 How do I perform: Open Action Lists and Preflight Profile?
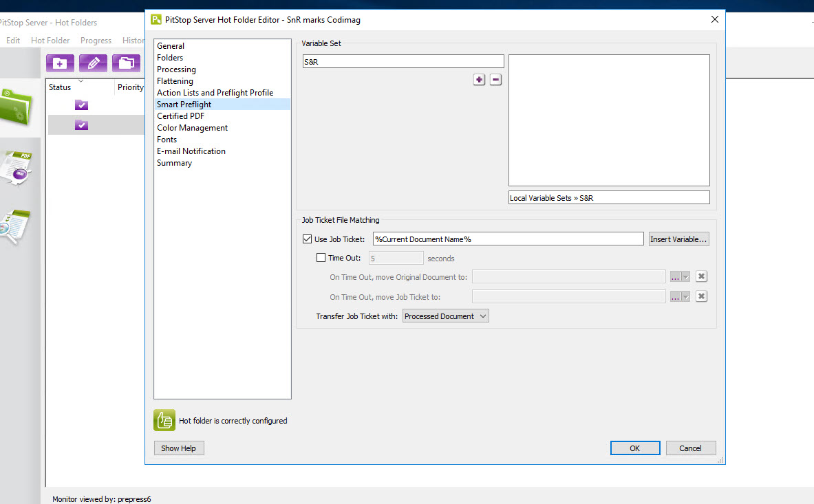tap(215, 93)
